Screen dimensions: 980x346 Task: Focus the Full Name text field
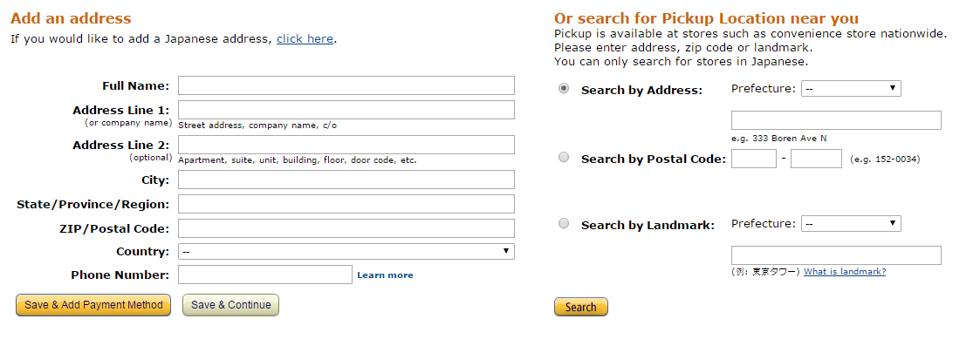[346, 85]
